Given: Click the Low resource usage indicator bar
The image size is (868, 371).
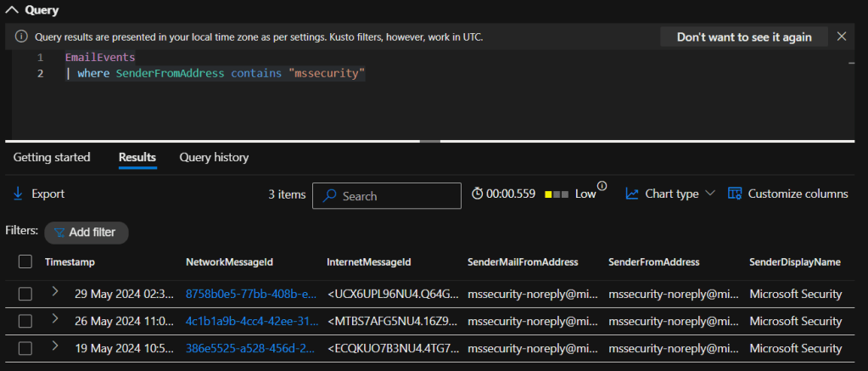Looking at the screenshot, I should click(557, 194).
